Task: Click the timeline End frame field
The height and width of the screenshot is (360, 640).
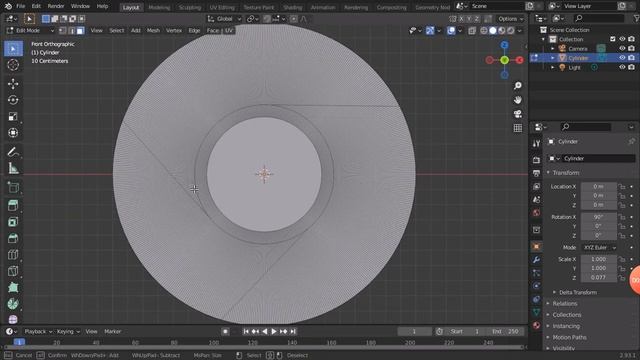Action: pyautogui.click(x=505, y=331)
